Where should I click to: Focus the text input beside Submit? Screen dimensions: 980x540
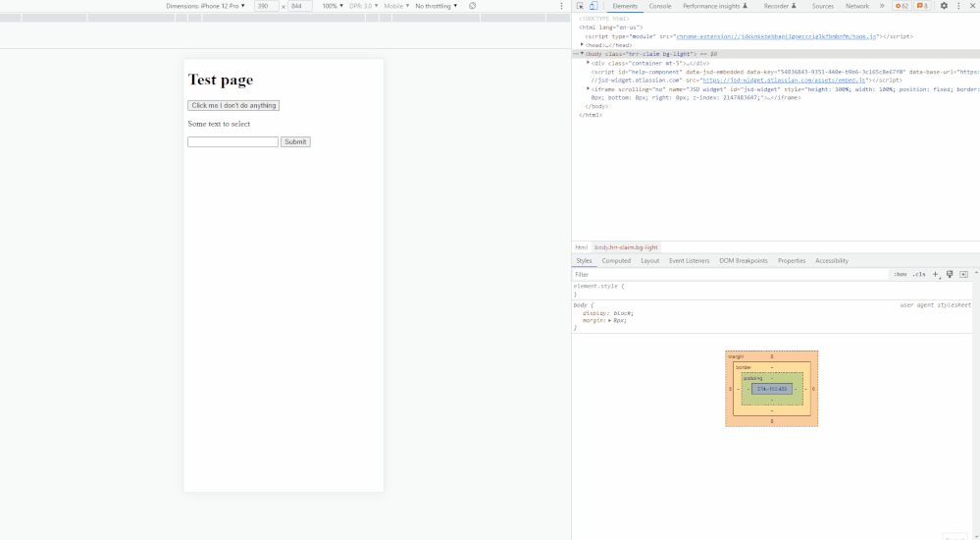(x=232, y=142)
